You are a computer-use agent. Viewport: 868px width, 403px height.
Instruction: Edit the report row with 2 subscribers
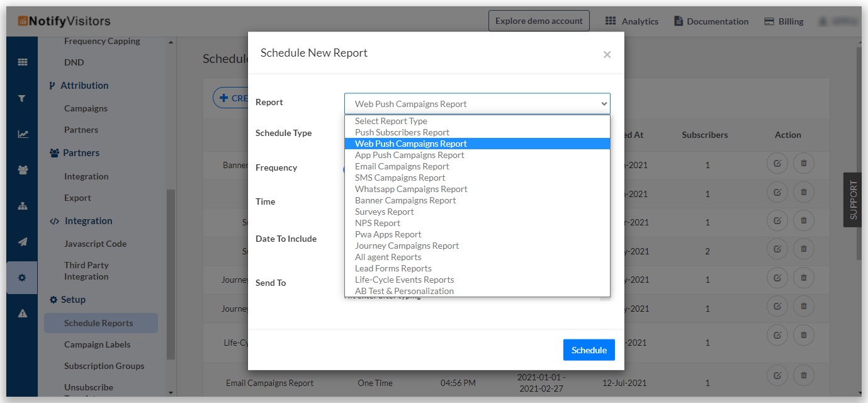pyautogui.click(x=777, y=249)
